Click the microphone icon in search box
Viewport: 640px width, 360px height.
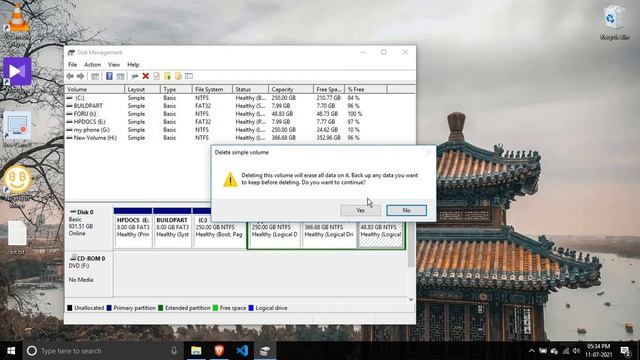click(x=174, y=351)
